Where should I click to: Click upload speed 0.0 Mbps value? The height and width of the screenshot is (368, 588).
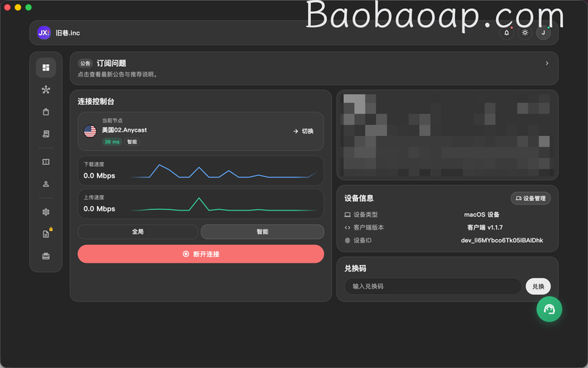click(x=99, y=208)
